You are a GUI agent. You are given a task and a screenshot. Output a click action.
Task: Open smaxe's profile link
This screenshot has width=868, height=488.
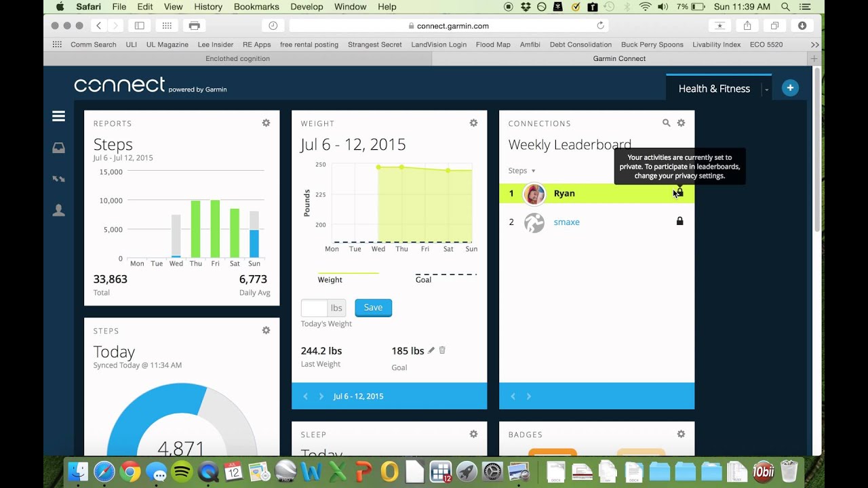566,222
